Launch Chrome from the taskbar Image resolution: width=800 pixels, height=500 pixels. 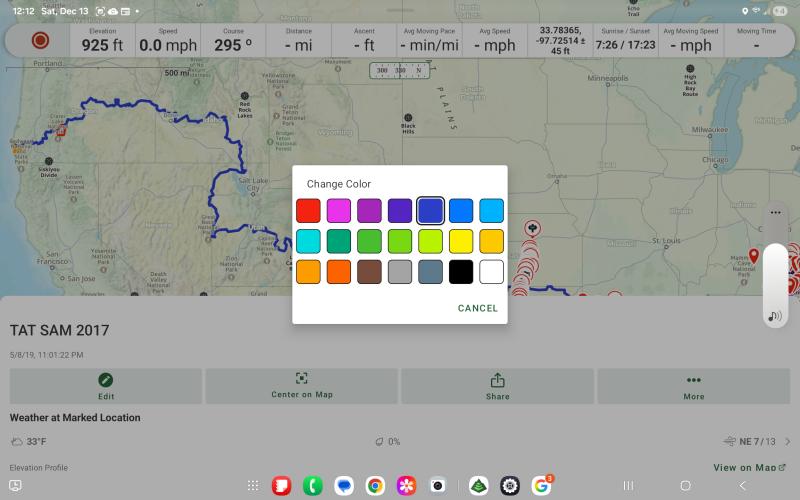(x=376, y=486)
